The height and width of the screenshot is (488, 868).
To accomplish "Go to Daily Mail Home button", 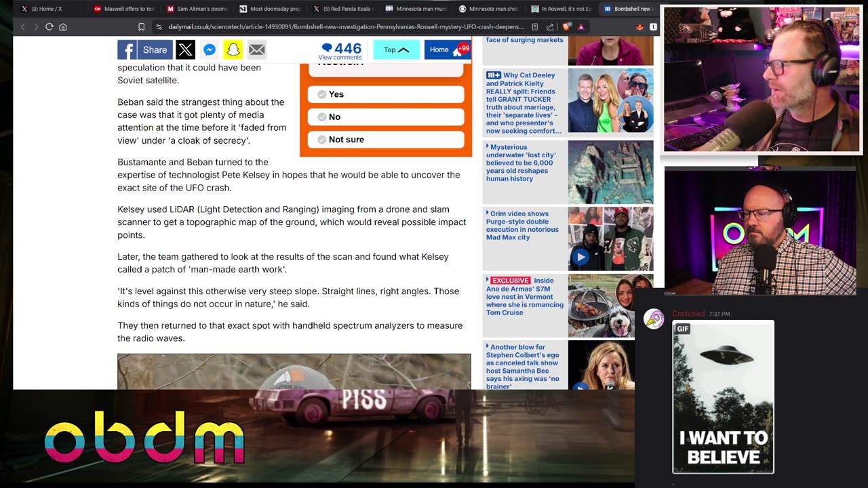I will pos(448,49).
